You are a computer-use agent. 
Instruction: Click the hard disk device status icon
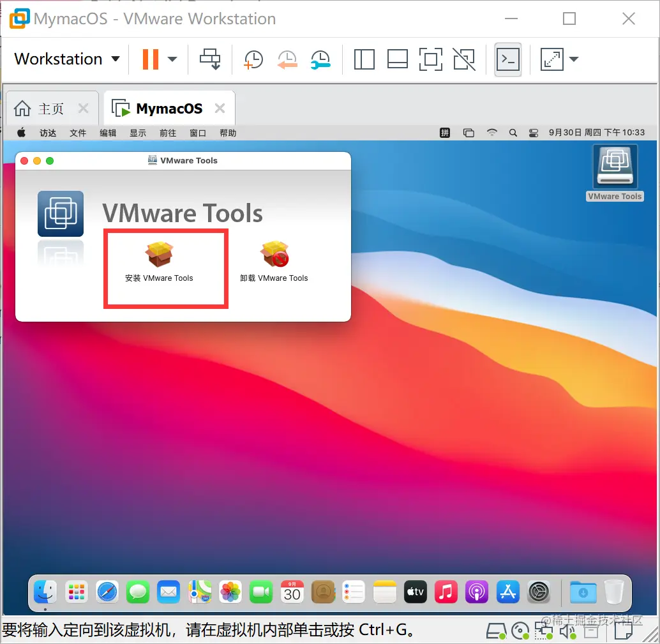[x=497, y=631]
